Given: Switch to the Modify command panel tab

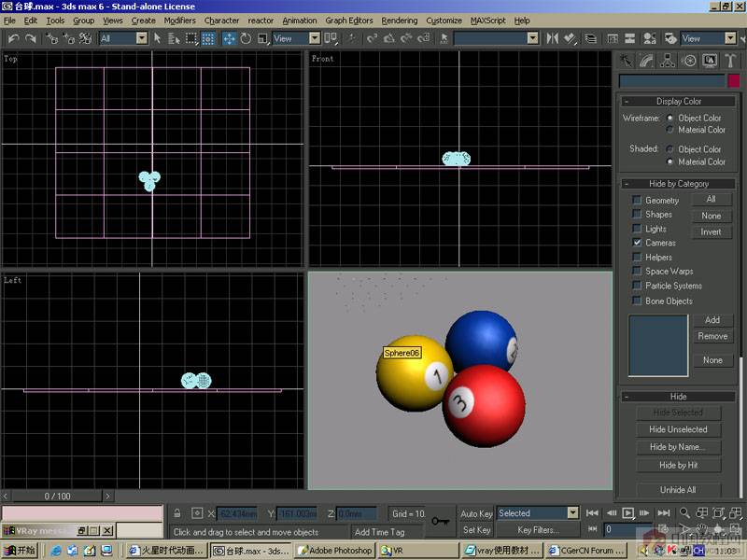Looking at the screenshot, I should [x=646, y=61].
